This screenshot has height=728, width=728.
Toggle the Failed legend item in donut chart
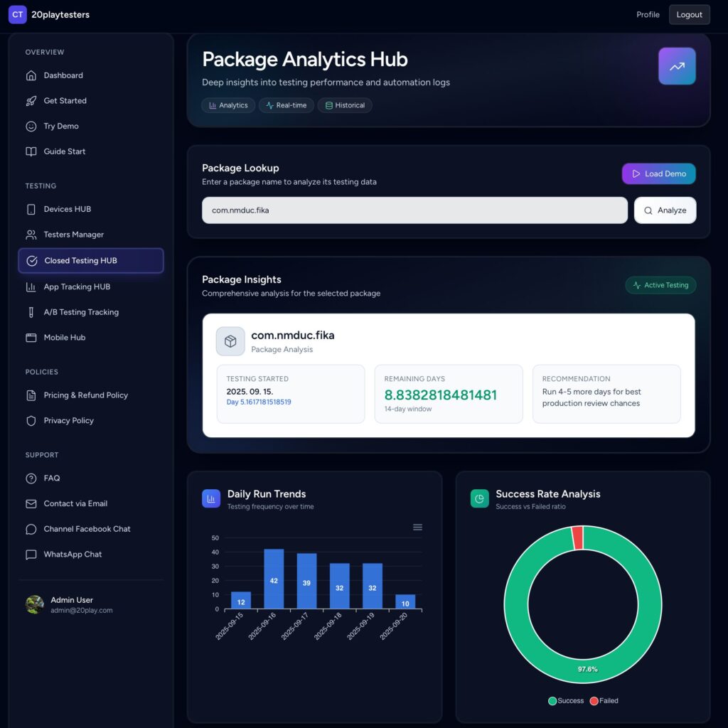pos(604,701)
